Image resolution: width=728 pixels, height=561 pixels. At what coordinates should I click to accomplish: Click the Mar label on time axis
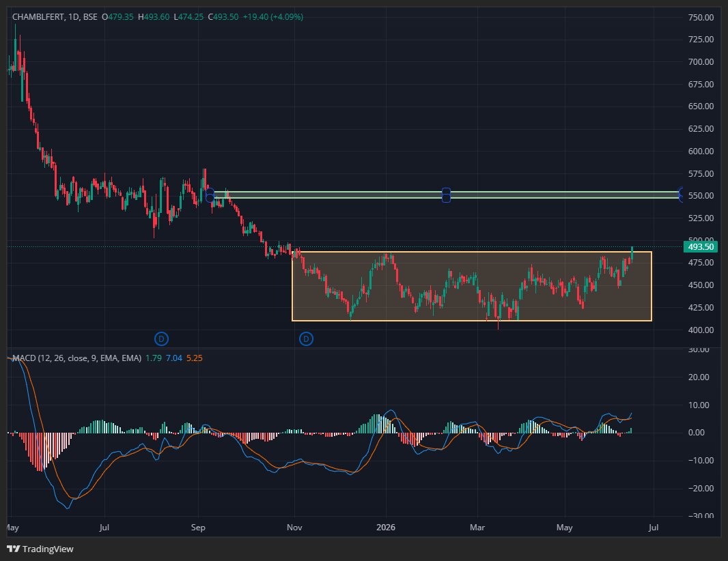pos(477,527)
